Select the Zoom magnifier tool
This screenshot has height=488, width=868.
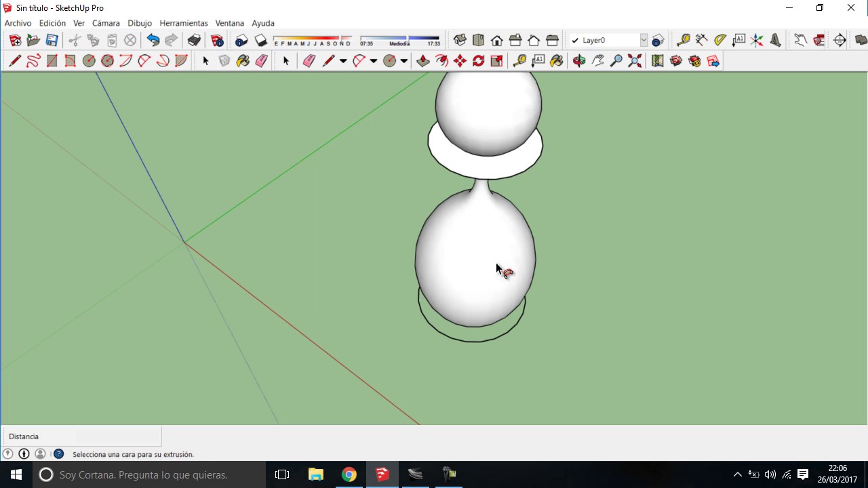point(616,61)
